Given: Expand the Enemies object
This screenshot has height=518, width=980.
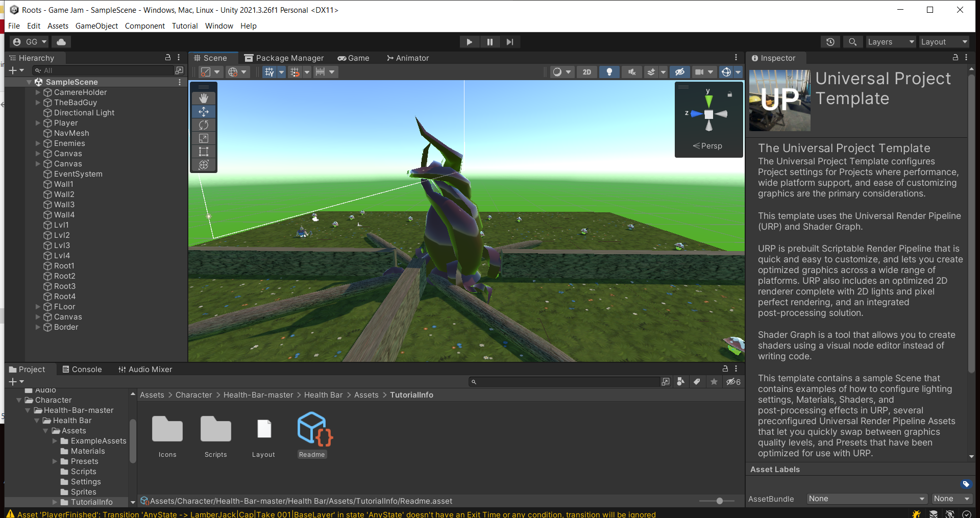Looking at the screenshot, I should click(x=38, y=143).
